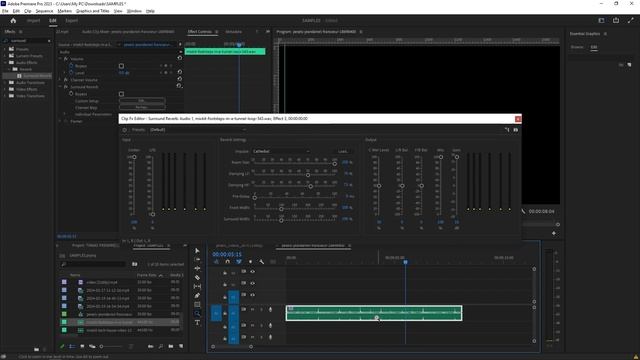The height and width of the screenshot is (360, 640).
Task: Toggle eye visibility of top video track
Action: click(252, 272)
